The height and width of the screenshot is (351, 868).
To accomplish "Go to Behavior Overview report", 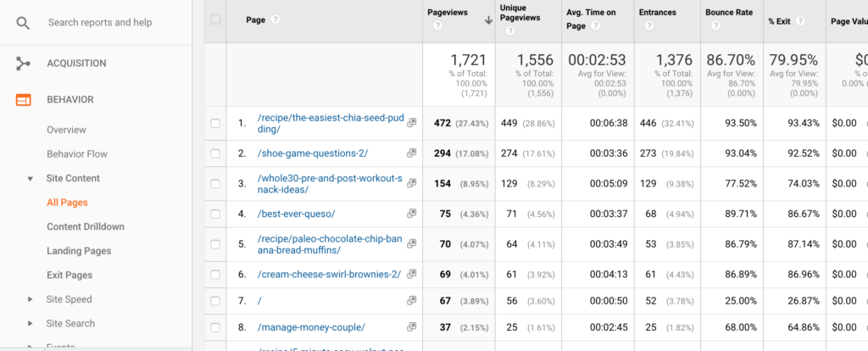I will click(66, 130).
